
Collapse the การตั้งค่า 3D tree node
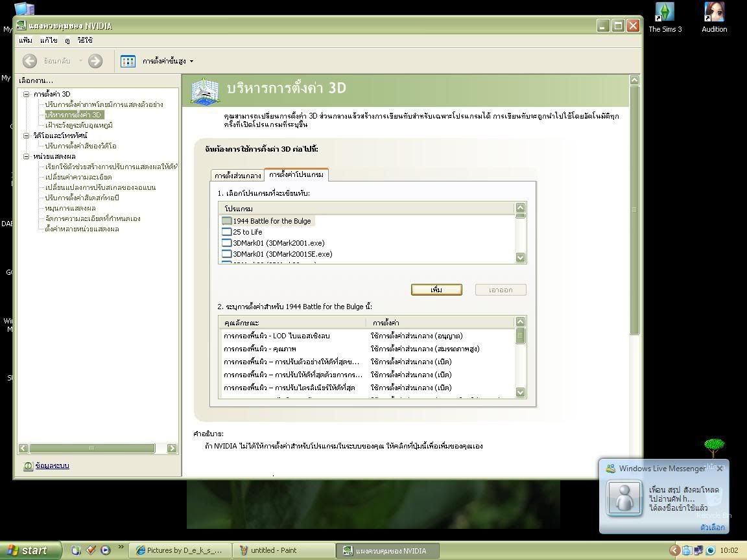click(27, 94)
